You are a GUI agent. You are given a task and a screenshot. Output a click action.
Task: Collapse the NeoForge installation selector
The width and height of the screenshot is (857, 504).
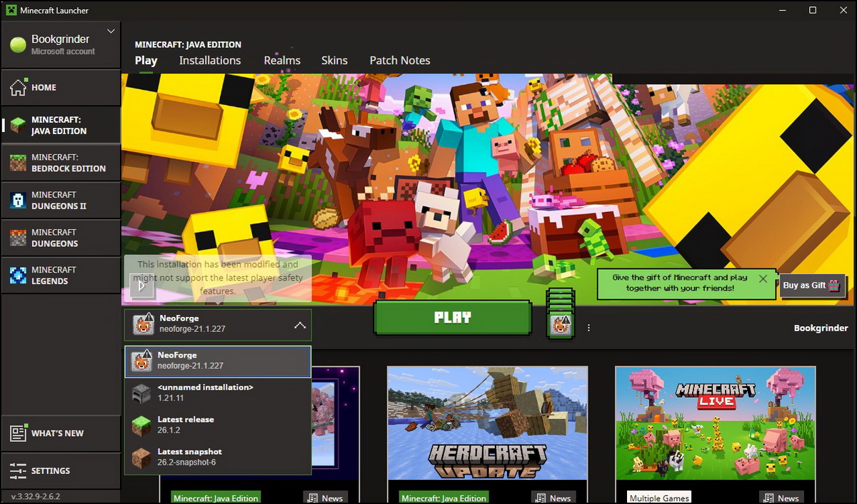coord(300,326)
